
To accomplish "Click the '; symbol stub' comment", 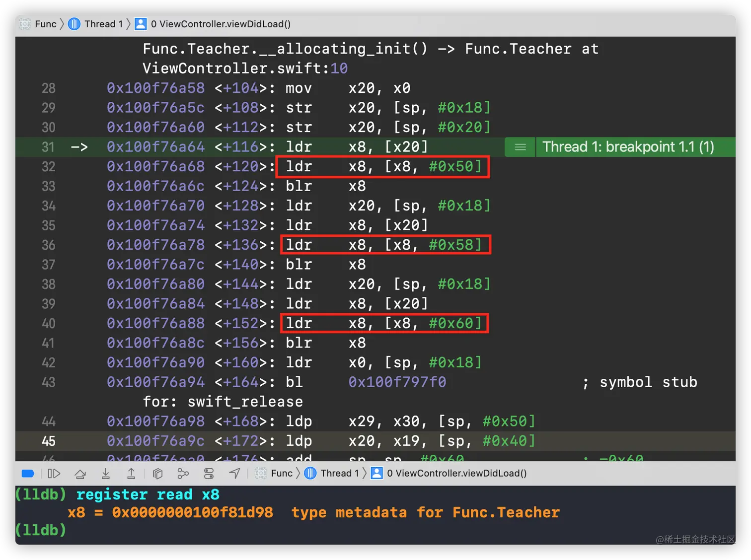I will click(x=640, y=382).
